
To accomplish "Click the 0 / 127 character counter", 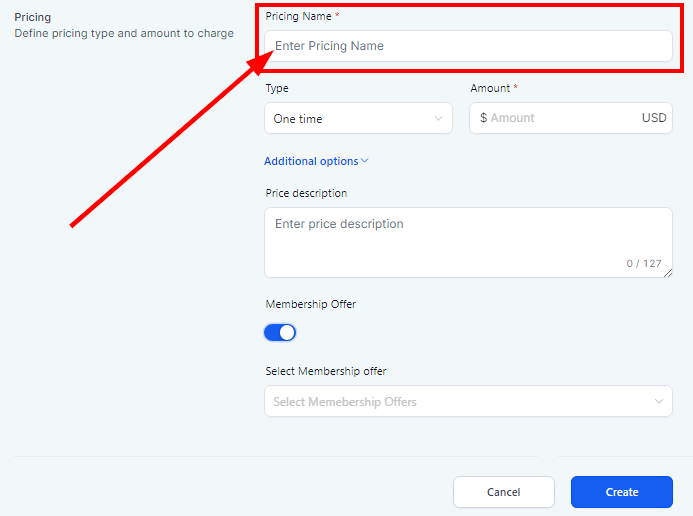I will point(644,264).
